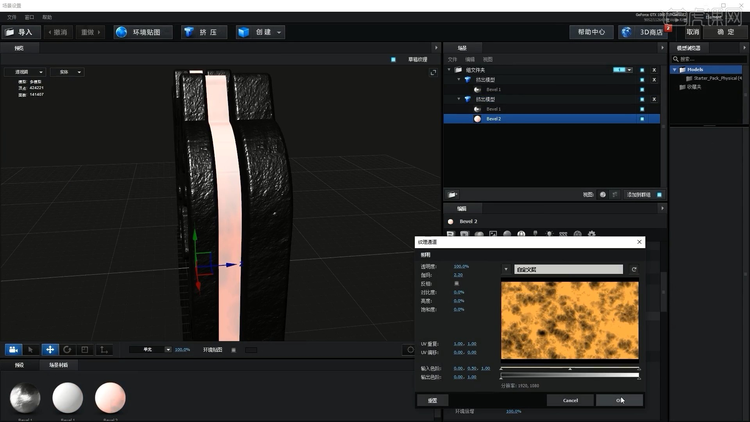Click the 挤压 (Extrude) tool

tap(204, 32)
